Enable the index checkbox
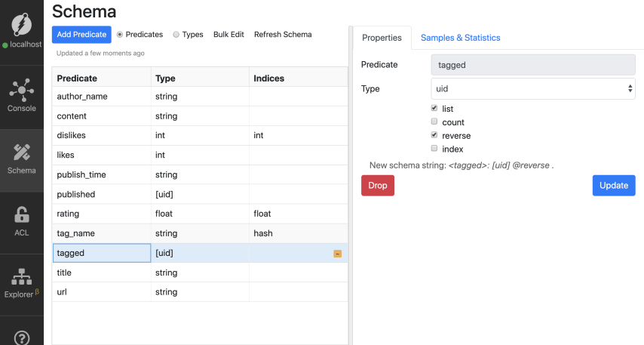 [x=434, y=149]
